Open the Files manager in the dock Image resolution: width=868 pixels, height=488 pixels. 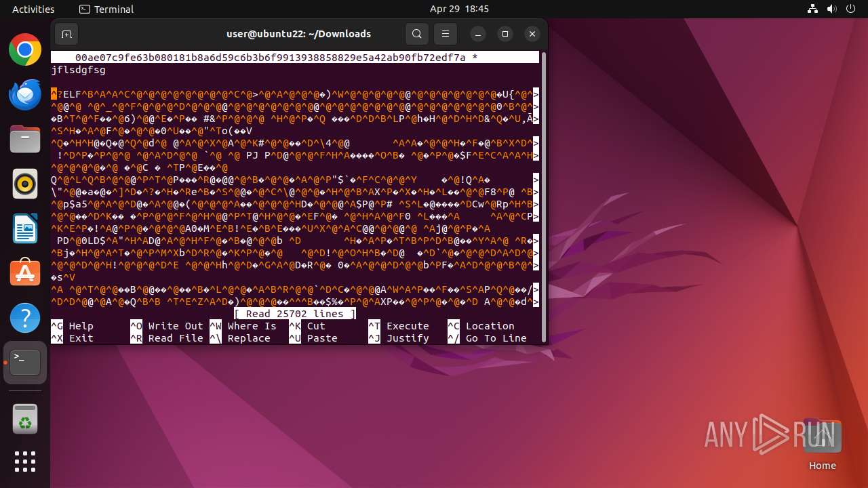[x=25, y=140]
